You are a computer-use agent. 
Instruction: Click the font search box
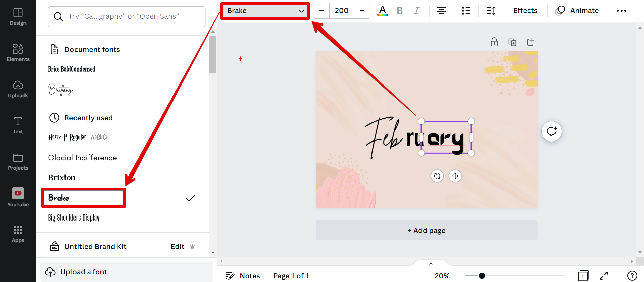pos(127,17)
